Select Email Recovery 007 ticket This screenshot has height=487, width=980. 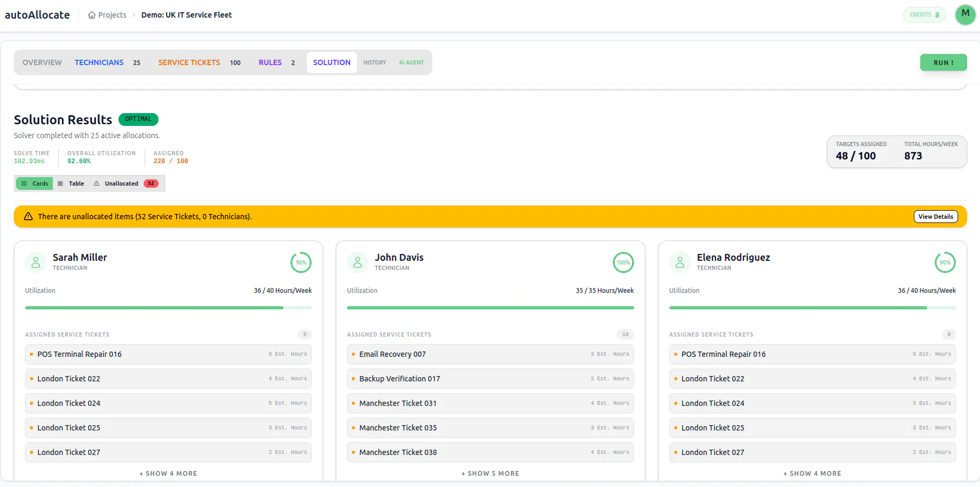click(x=490, y=354)
